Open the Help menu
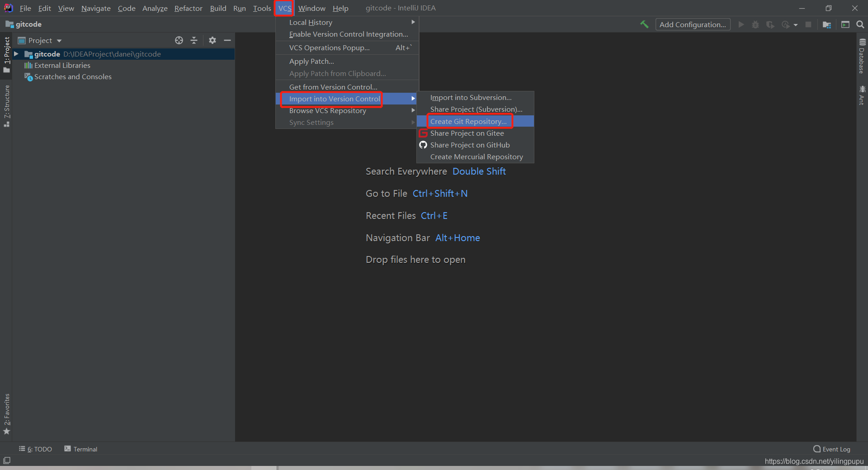This screenshot has height=470, width=868. (340, 8)
